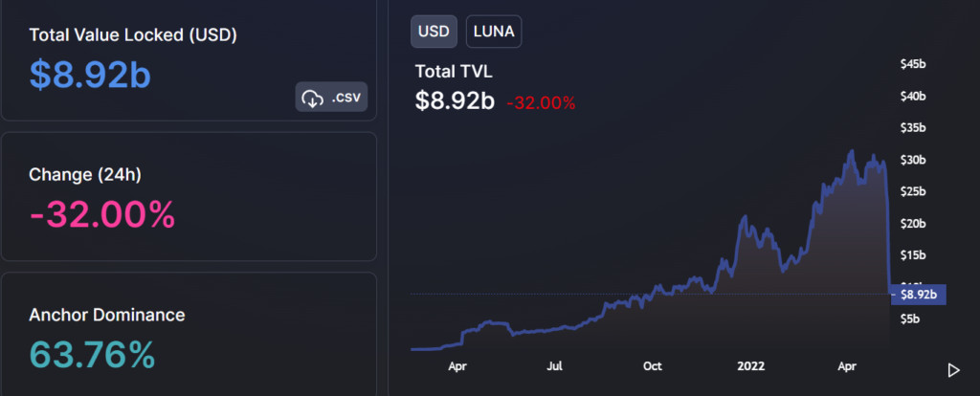This screenshot has height=396, width=980.
Task: Click the 2022 marker on time axis
Action: pyautogui.click(x=750, y=365)
